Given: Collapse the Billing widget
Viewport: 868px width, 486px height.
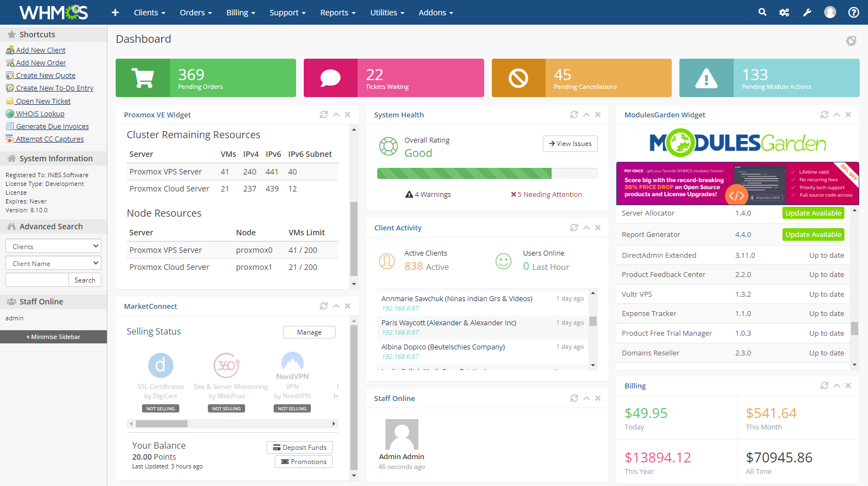Looking at the screenshot, I should coord(837,386).
